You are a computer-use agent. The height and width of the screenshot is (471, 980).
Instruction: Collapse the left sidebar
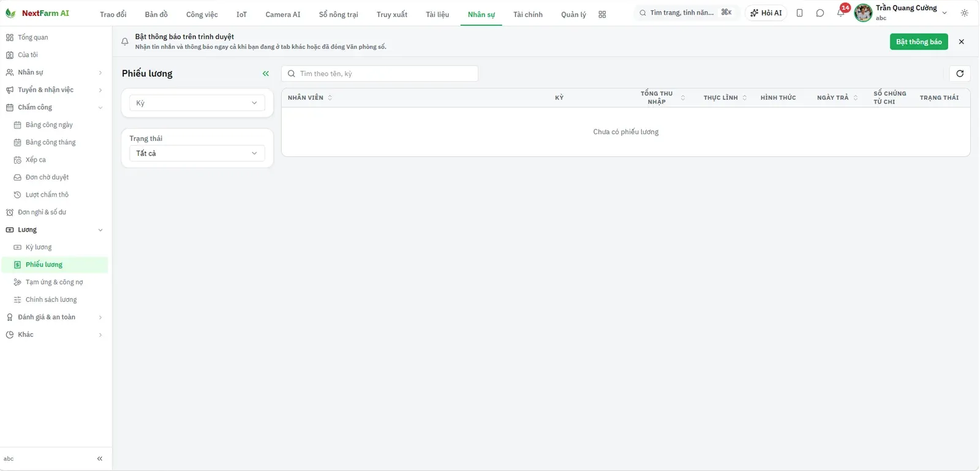(100, 459)
